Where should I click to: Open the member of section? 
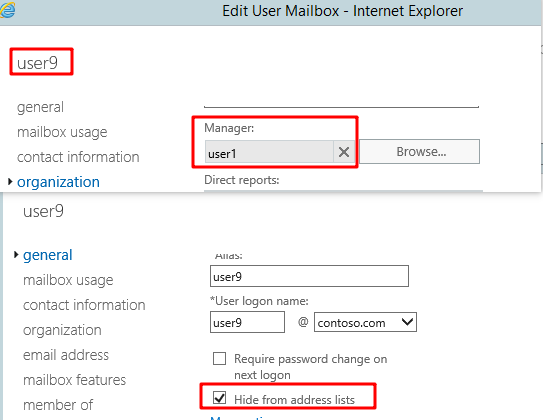point(58,405)
